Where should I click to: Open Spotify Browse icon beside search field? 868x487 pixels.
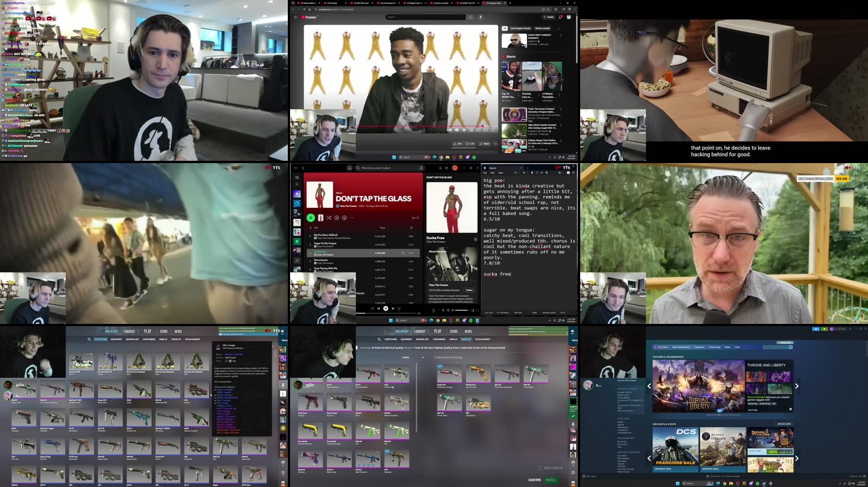click(x=421, y=168)
